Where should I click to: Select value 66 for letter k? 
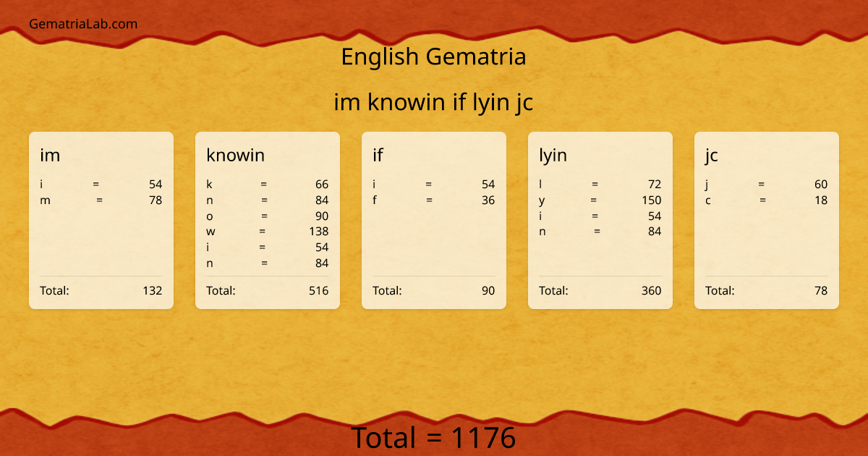(x=322, y=185)
